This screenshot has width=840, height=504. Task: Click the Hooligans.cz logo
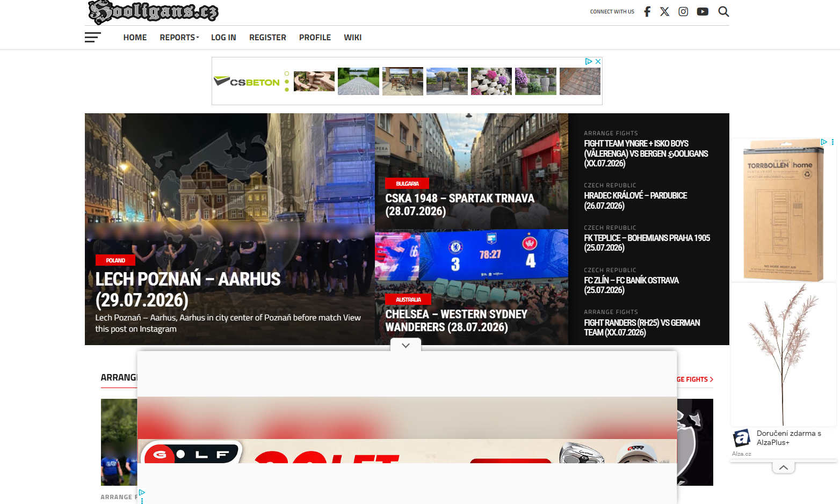point(154,12)
